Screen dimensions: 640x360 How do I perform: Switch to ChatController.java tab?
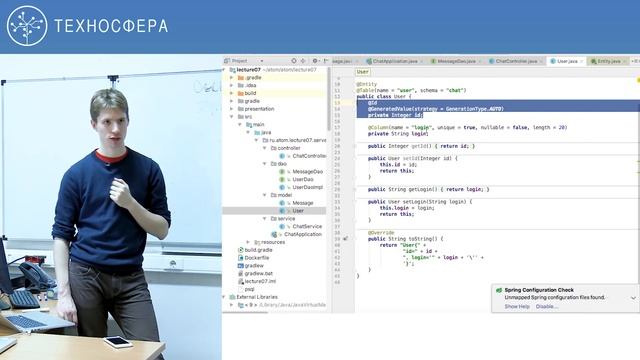pyautogui.click(x=516, y=61)
